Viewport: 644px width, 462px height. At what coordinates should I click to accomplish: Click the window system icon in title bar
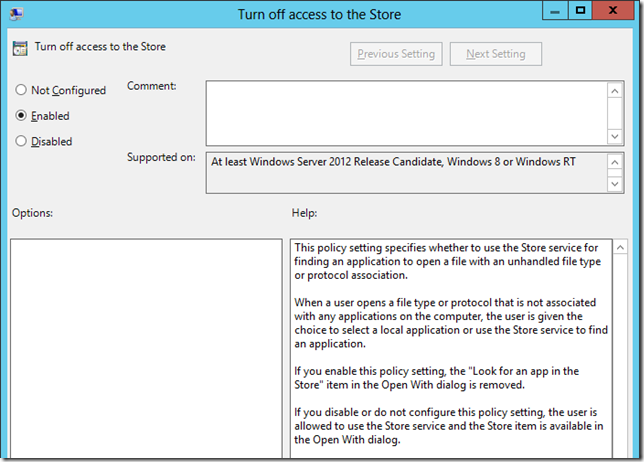17,14
